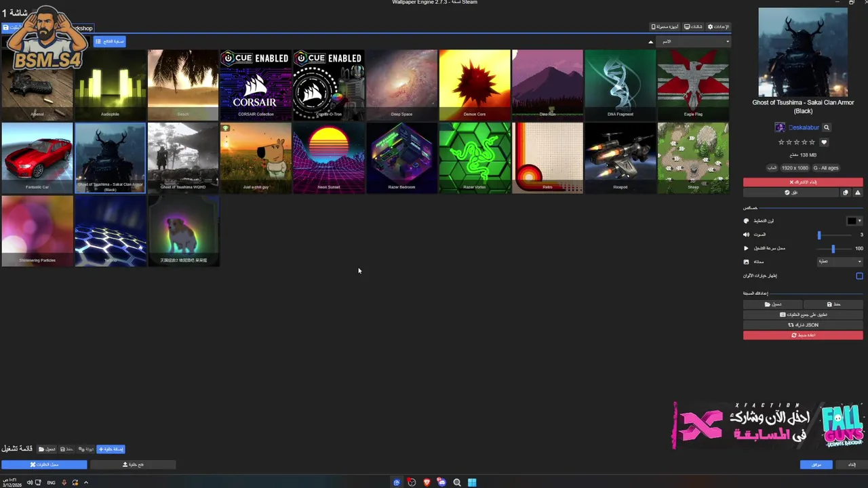Select the Eagle Flag wallpaper

(x=693, y=85)
